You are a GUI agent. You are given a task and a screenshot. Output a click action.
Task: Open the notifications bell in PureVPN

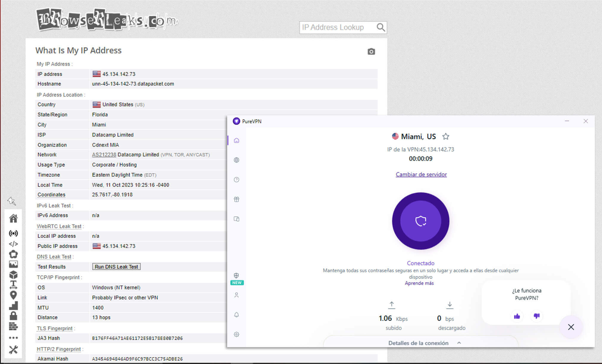pyautogui.click(x=236, y=315)
